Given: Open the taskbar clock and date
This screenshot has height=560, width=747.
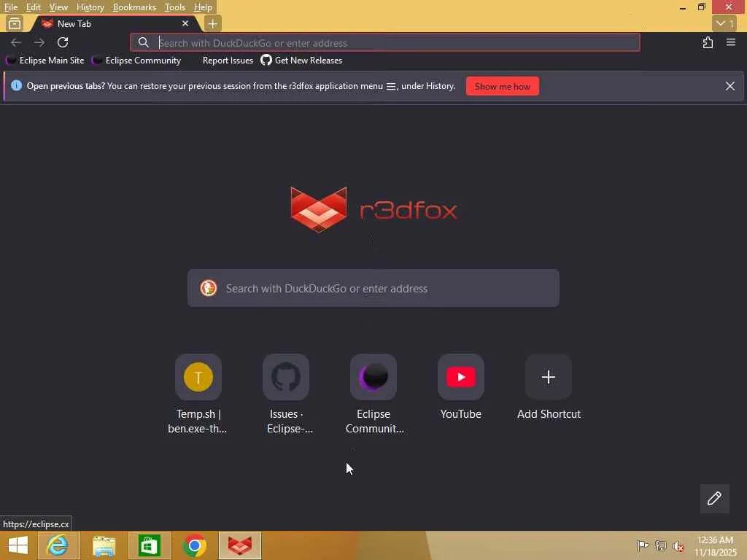Looking at the screenshot, I should [715, 546].
